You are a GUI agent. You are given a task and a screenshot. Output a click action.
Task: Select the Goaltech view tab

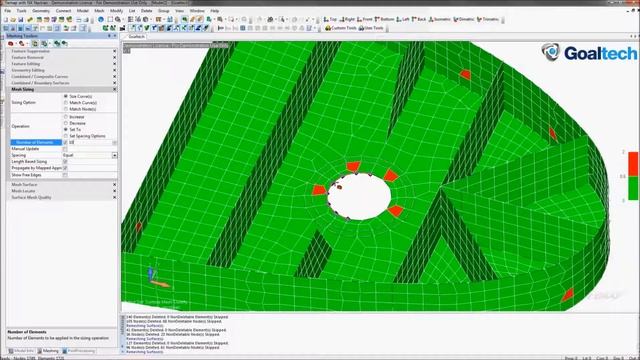tap(136, 37)
